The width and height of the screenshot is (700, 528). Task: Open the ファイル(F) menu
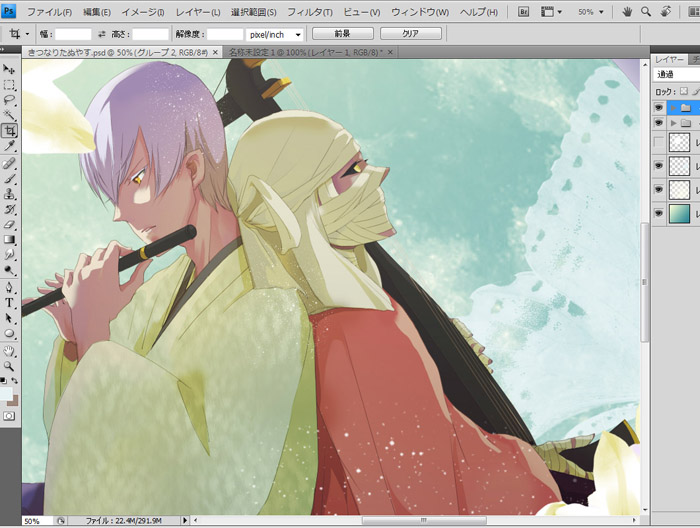49,12
